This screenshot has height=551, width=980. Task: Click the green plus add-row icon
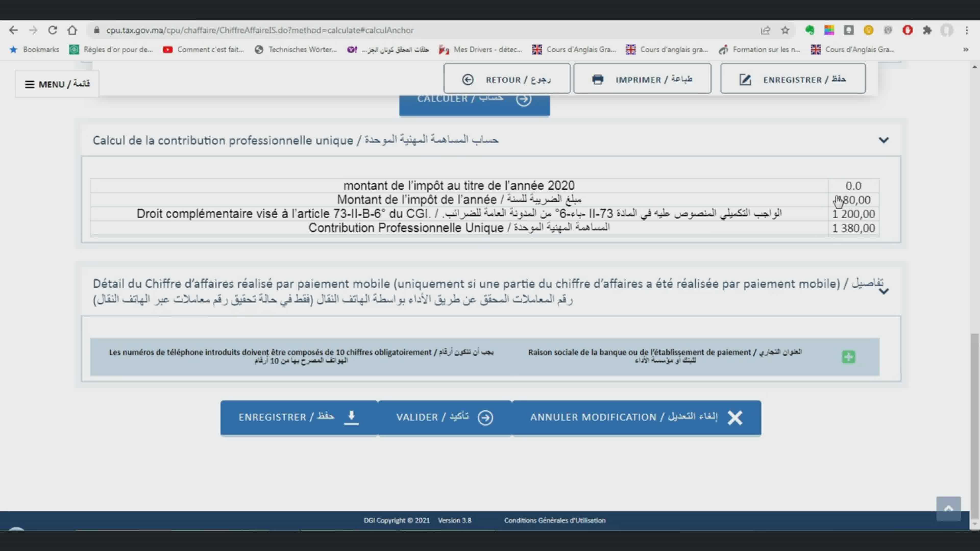click(848, 357)
